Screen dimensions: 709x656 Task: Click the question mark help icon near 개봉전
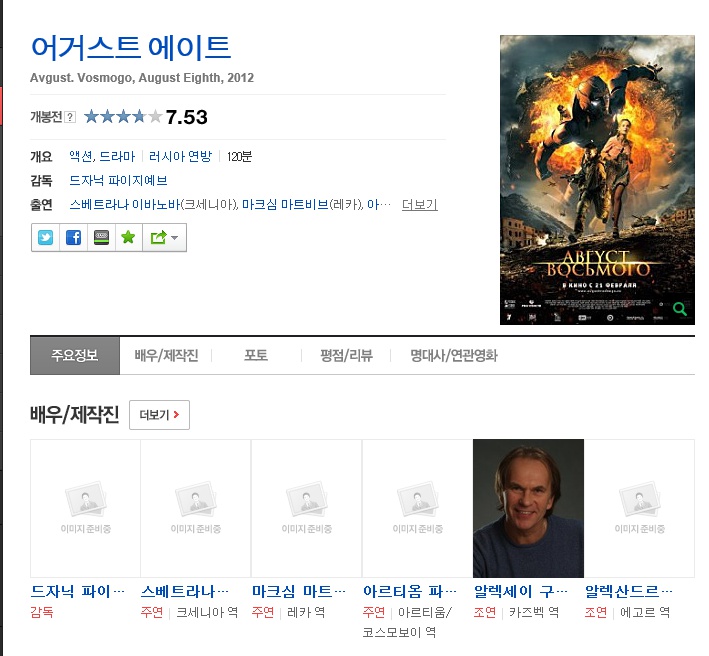70,117
